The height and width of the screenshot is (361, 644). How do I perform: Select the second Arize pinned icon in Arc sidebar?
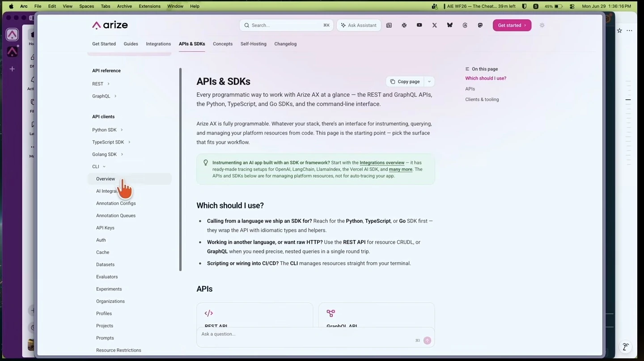point(12,51)
